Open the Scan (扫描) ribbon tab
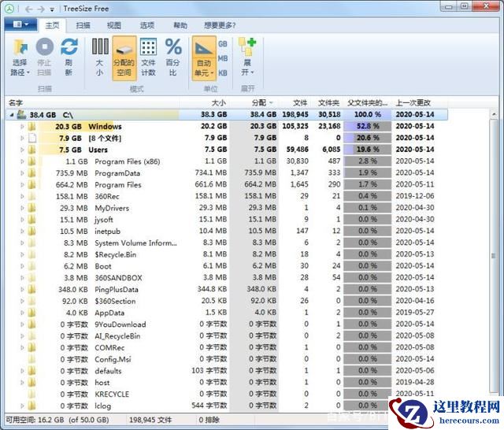This screenshot has height=430, width=504. click(x=83, y=25)
